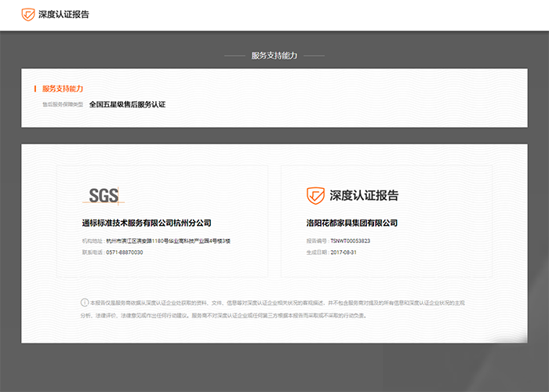Click the 报告编号 label

(x=317, y=241)
